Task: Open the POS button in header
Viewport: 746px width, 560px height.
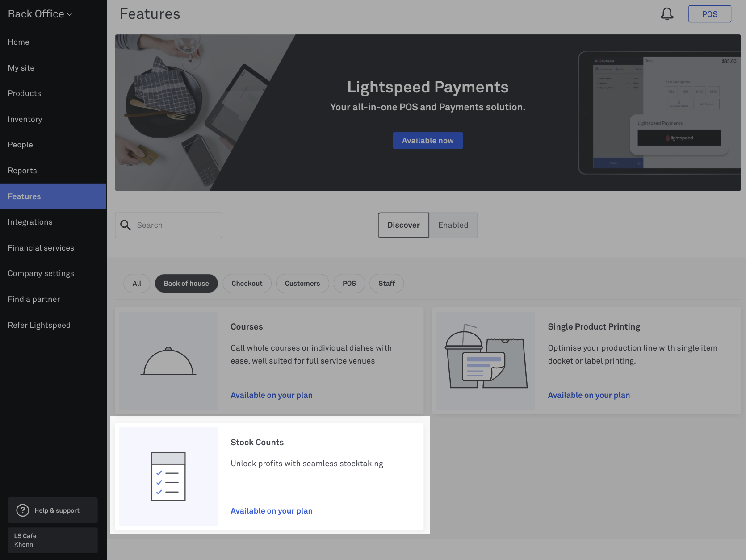Action: pyautogui.click(x=710, y=14)
